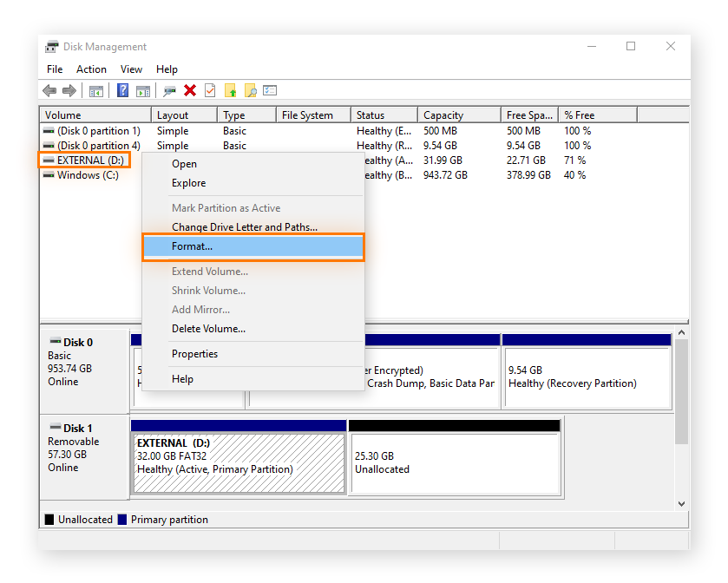Open the blue question mark Help icon

click(x=122, y=90)
